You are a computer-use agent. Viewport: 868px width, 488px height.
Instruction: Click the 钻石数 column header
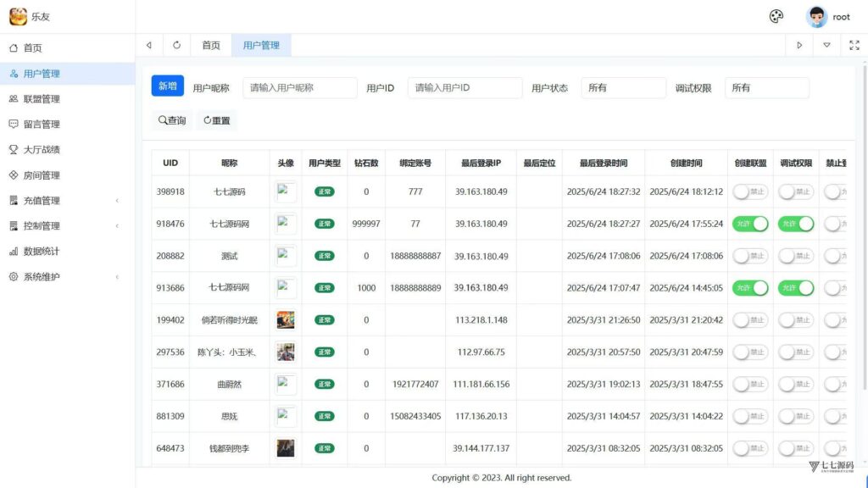(x=366, y=164)
